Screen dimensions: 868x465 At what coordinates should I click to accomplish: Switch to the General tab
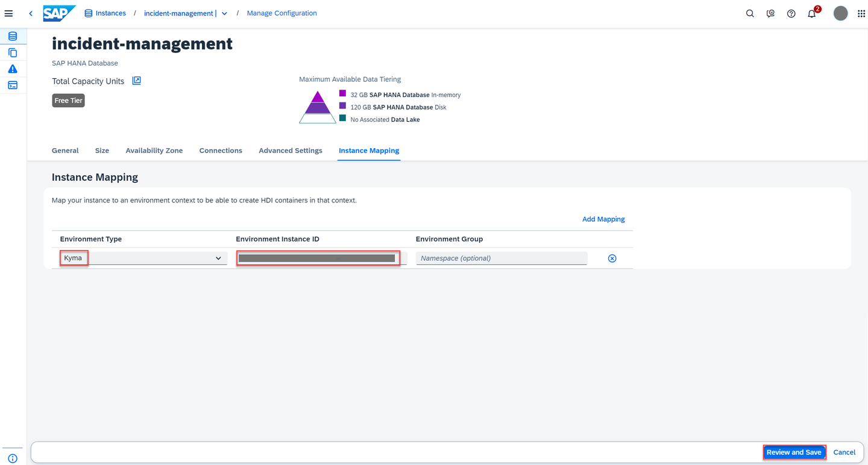pyautogui.click(x=65, y=151)
